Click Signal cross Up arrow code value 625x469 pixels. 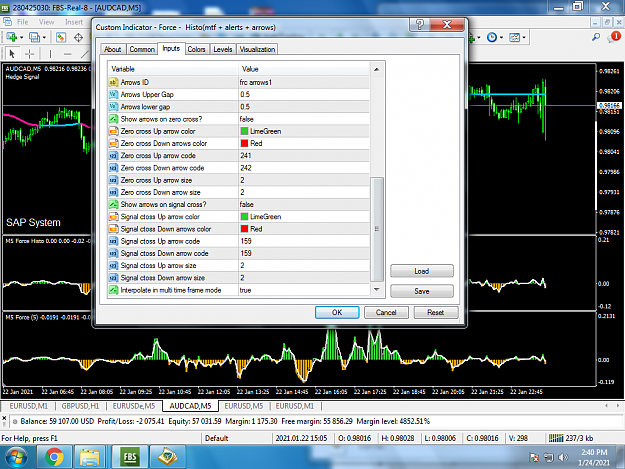click(303, 241)
